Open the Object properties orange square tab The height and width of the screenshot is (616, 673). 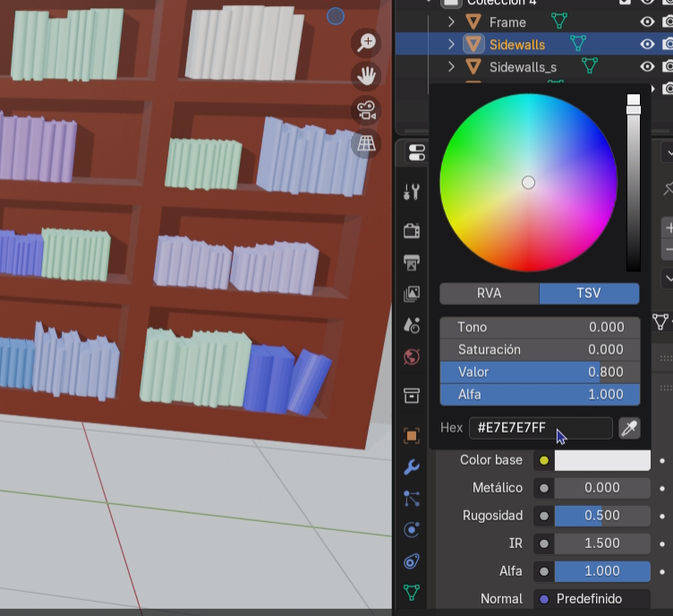click(412, 436)
